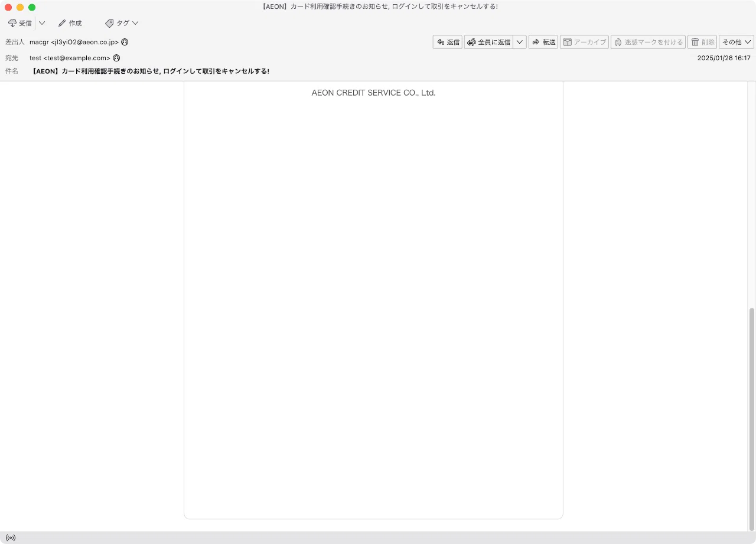The height and width of the screenshot is (544, 756).
Task: Click contact icon next to sender address
Action: 125,43
